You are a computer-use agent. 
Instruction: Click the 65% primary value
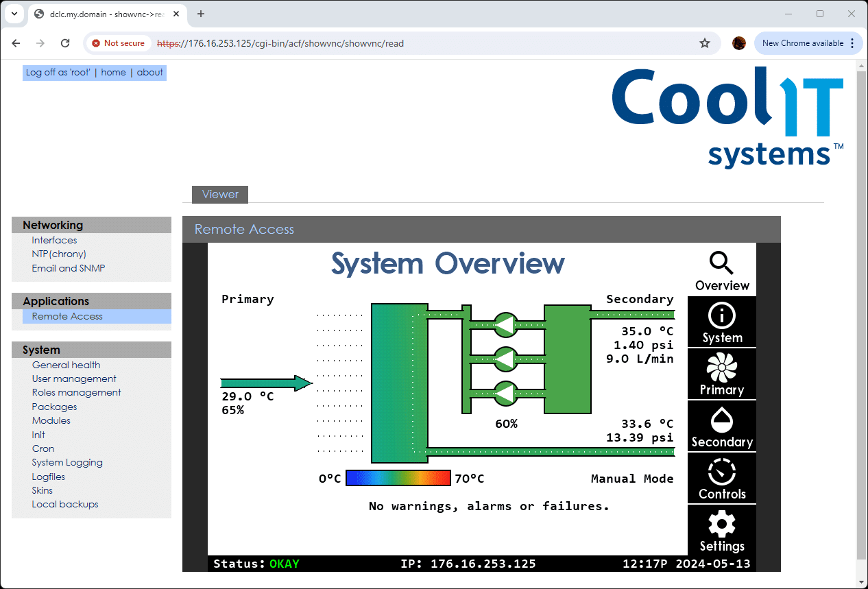(232, 410)
